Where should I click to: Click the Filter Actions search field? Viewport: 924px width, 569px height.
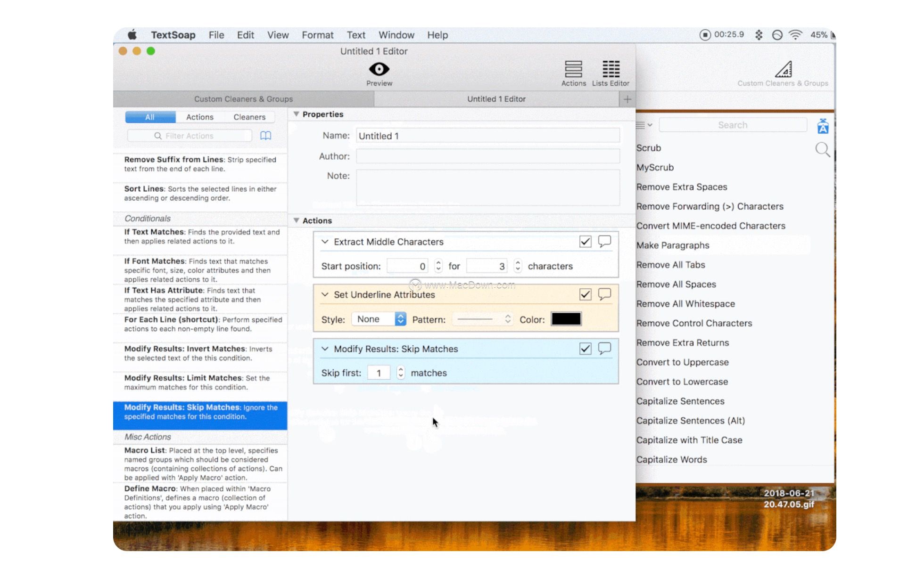(190, 136)
